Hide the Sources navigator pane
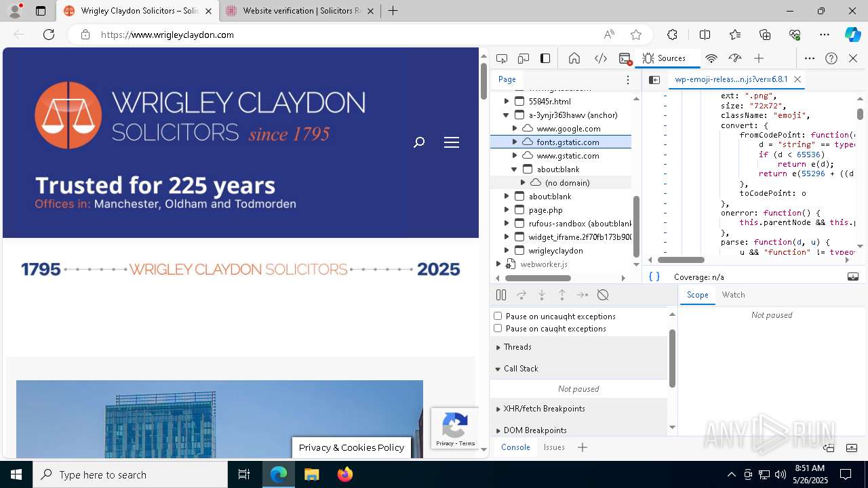Viewport: 868px width, 488px height. click(x=654, y=79)
